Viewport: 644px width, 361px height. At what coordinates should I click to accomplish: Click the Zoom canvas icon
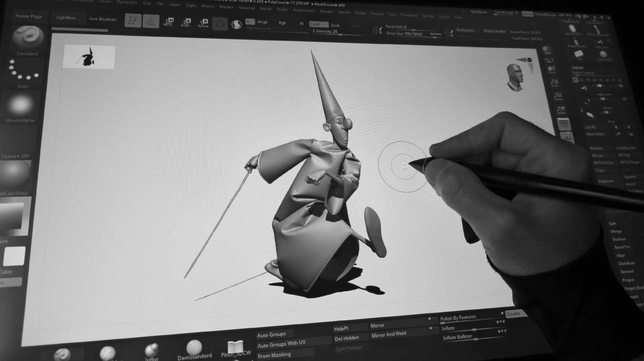pyautogui.click(x=554, y=83)
